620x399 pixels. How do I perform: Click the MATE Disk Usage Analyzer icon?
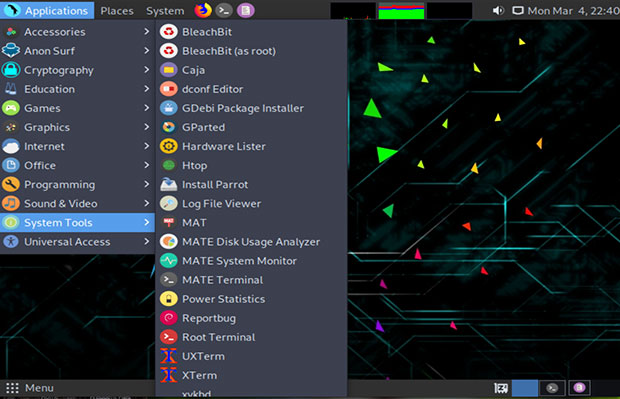168,242
